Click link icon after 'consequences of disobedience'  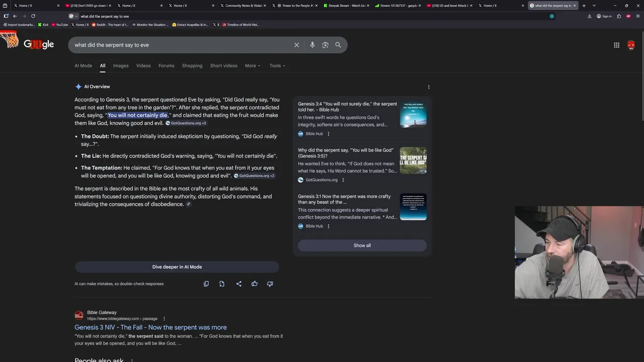(189, 204)
